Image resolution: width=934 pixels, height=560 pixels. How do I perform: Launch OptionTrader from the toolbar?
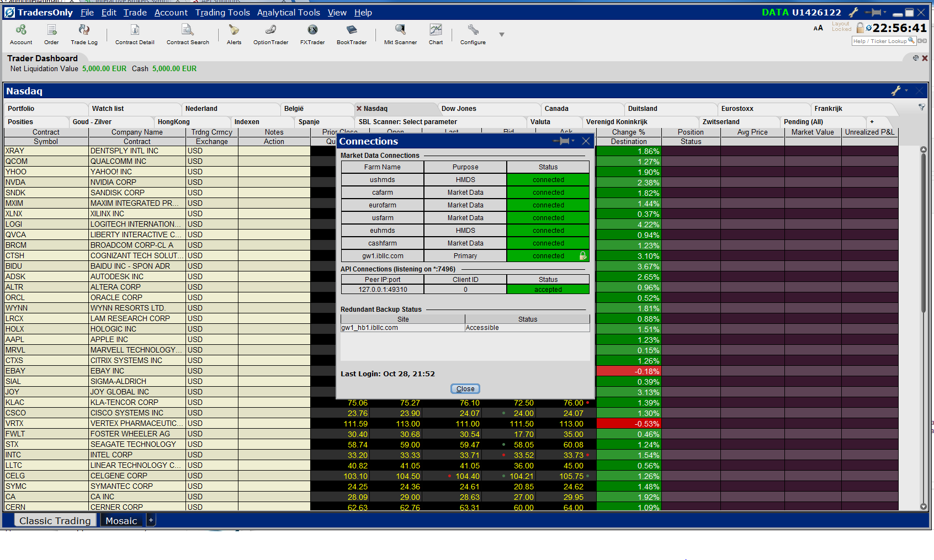(x=270, y=34)
